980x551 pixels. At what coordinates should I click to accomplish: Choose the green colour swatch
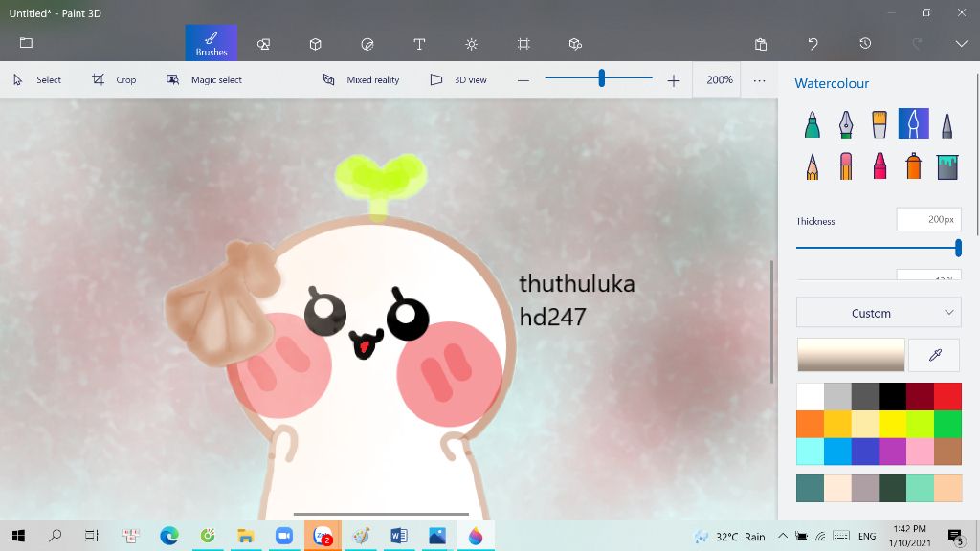pyautogui.click(x=947, y=424)
